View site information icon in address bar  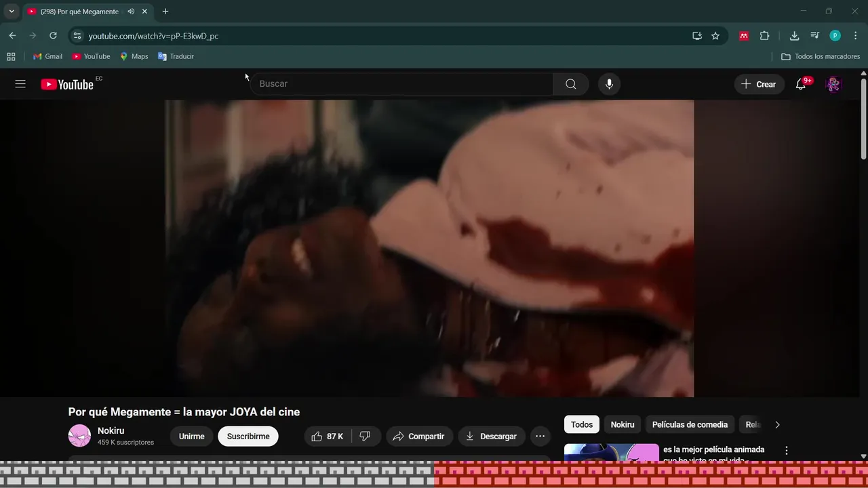pos(77,36)
